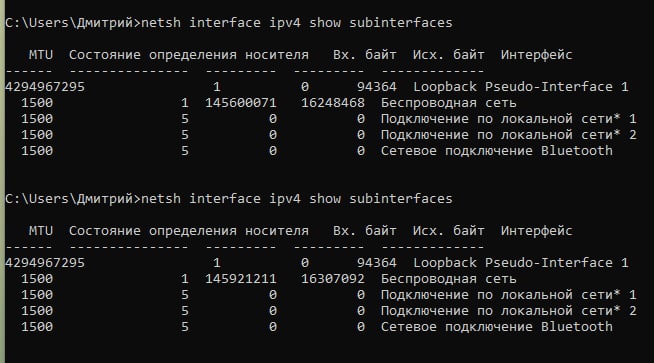Click 'Сетевое подключение Bluetooth' in first output

click(497, 151)
